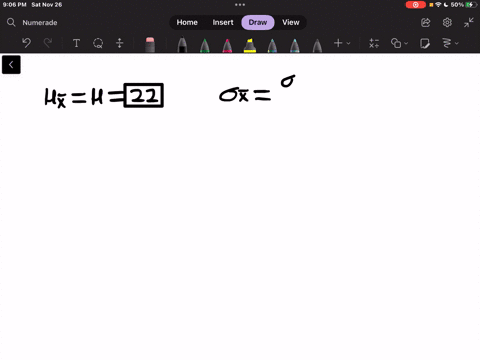480x360 pixels.
Task: Select the Draw tab
Action: (258, 22)
